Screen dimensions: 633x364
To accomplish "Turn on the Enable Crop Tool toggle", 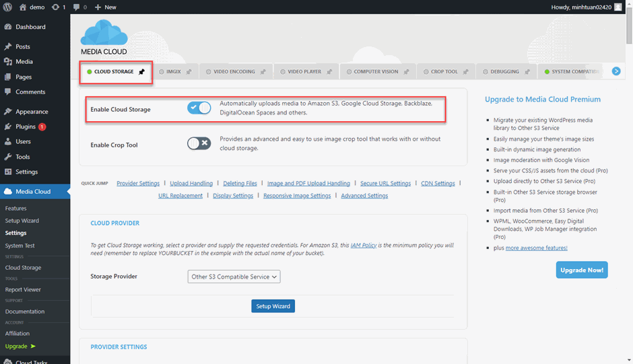I will click(x=199, y=143).
